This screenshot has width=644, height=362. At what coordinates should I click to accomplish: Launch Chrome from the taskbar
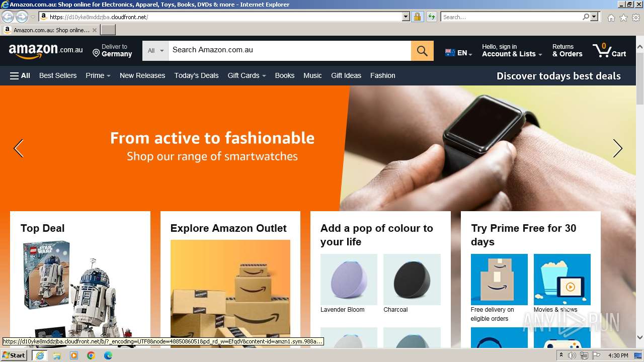pos(91,355)
